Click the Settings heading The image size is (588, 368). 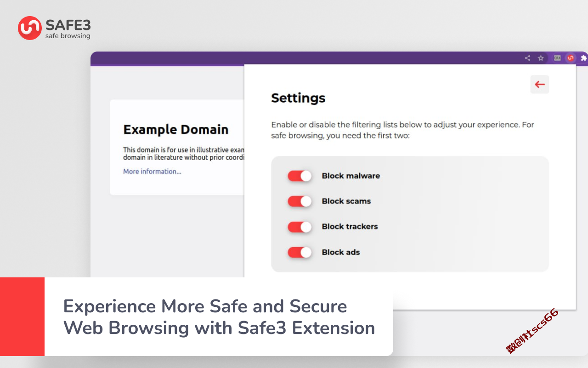(x=298, y=98)
